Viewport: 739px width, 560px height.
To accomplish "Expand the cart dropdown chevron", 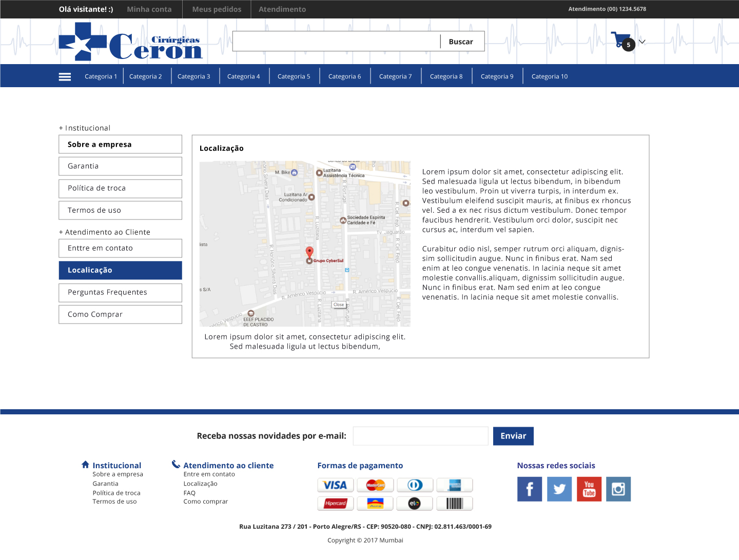I will pos(642,42).
